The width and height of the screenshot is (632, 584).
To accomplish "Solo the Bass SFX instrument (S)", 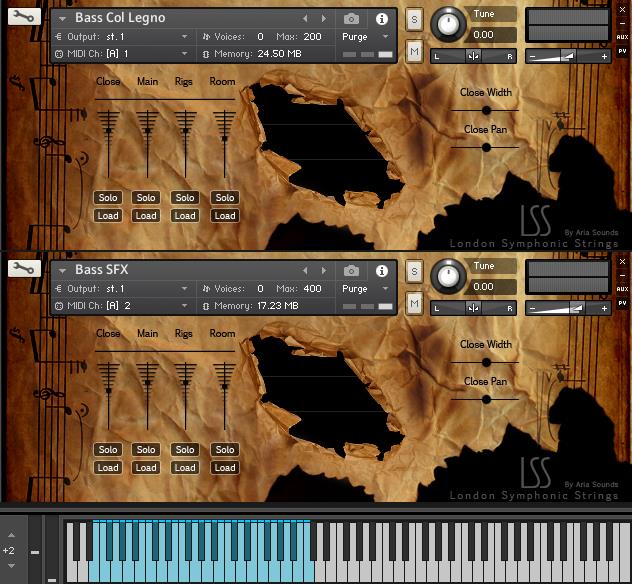I will (x=414, y=271).
